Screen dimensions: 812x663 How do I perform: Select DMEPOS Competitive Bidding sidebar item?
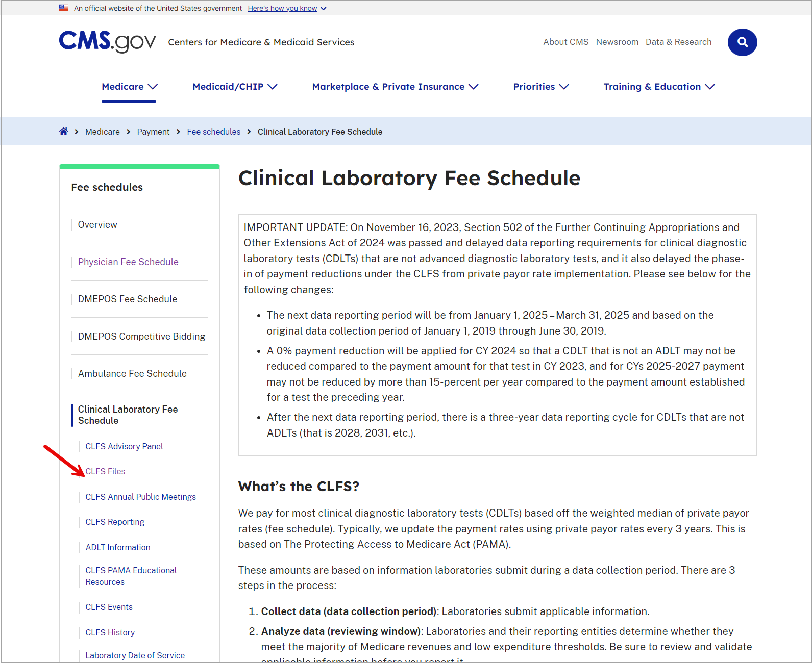pos(141,337)
